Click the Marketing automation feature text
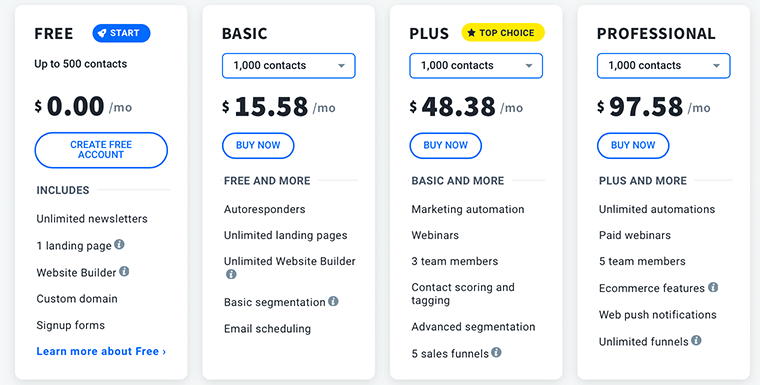The image size is (760, 385). [468, 209]
